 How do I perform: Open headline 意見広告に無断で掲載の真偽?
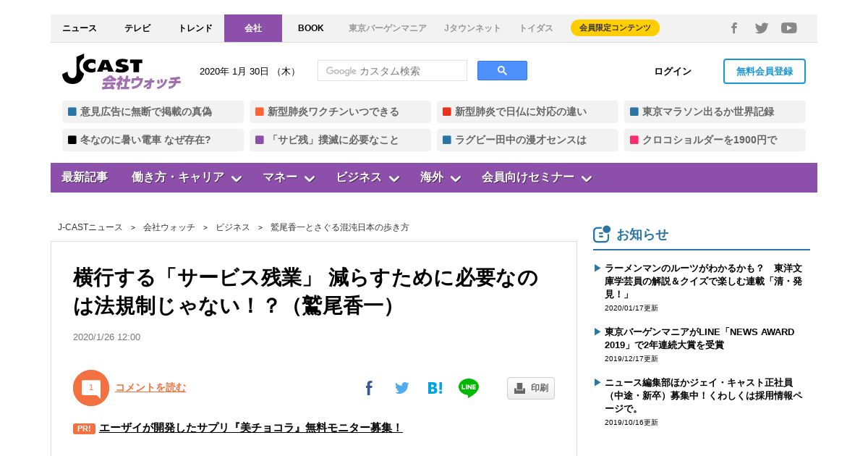coord(153,111)
